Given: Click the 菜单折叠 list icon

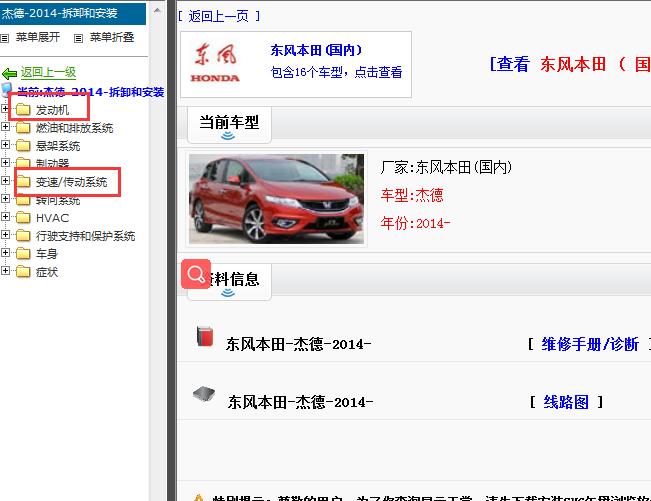Looking at the screenshot, I should click(78, 39).
